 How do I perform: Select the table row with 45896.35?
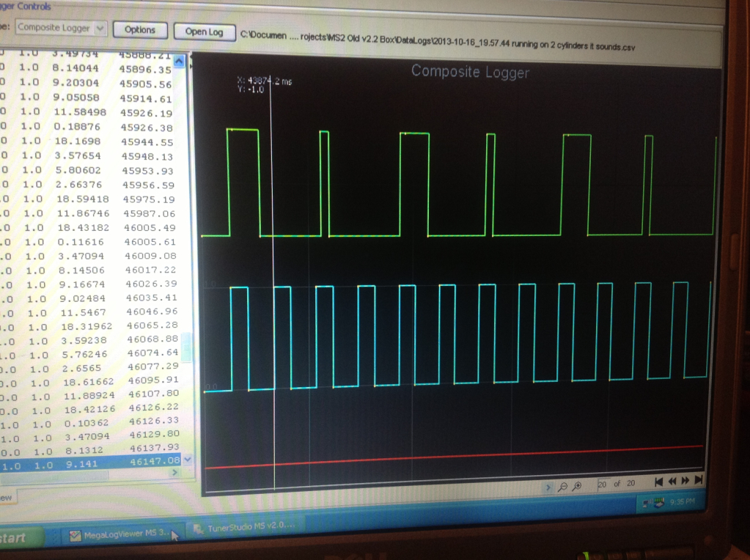95,70
